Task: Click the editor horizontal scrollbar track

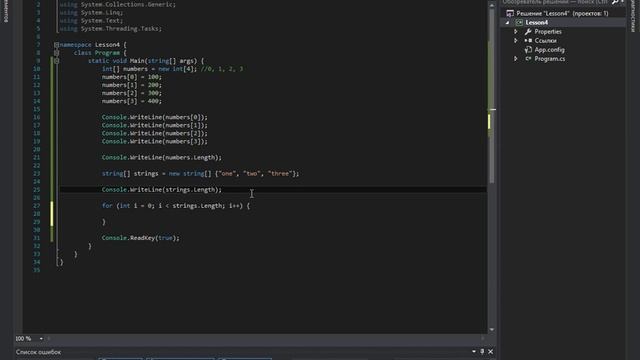Action: coord(265,338)
